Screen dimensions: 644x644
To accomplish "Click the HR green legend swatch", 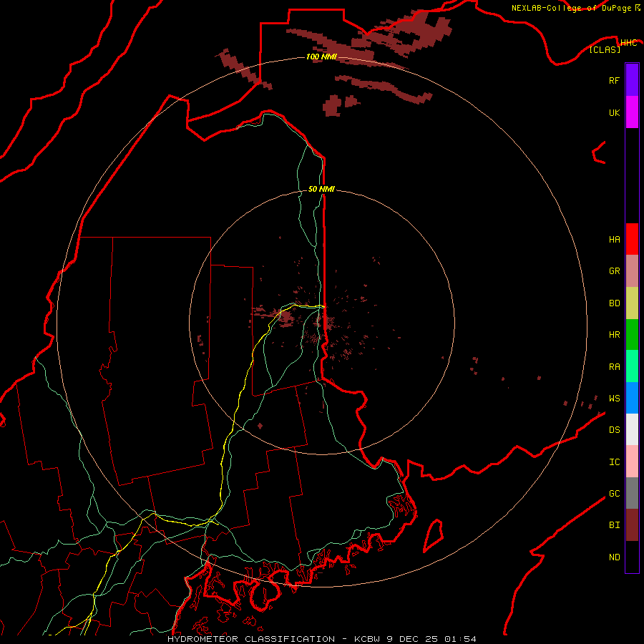I will [632, 335].
